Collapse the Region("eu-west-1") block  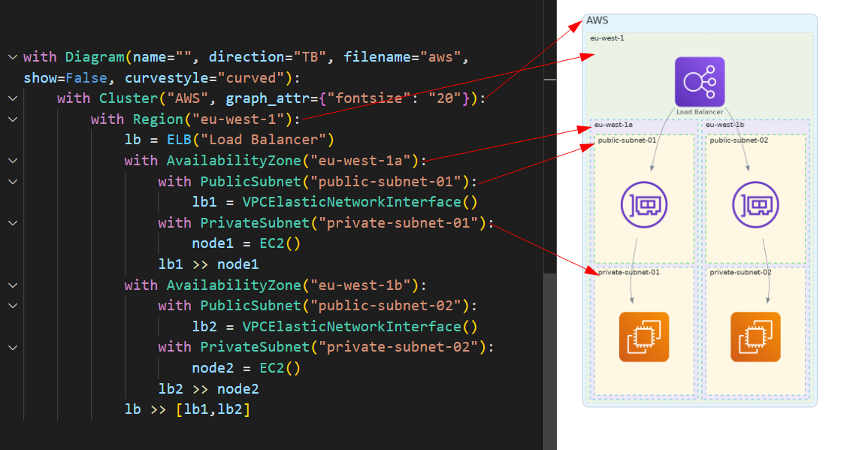[x=12, y=119]
